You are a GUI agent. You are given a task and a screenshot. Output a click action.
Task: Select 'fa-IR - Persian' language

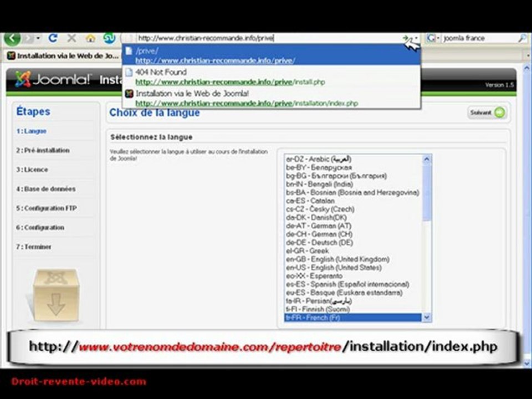[353, 301]
